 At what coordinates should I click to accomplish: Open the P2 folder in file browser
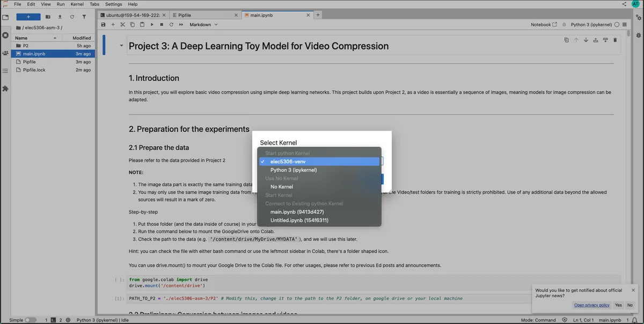(x=26, y=46)
